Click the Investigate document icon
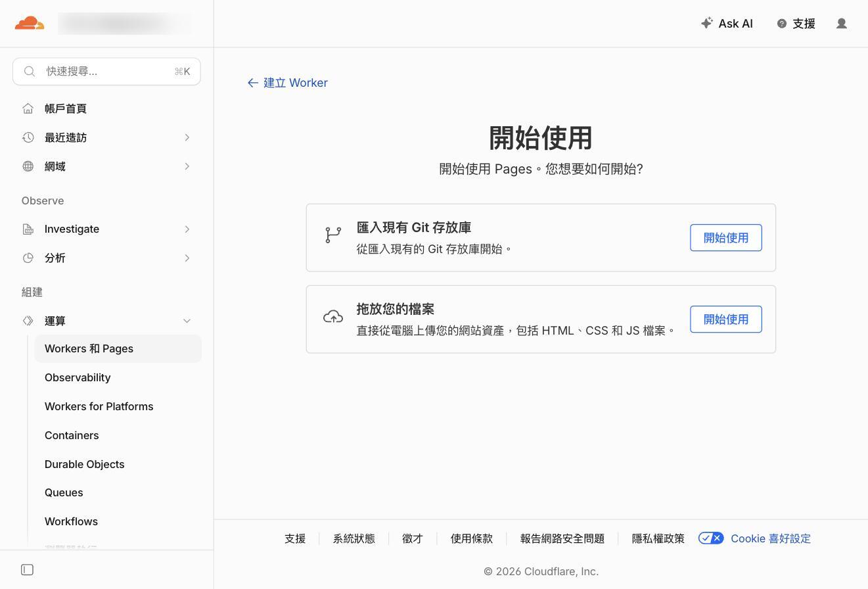 coord(28,229)
